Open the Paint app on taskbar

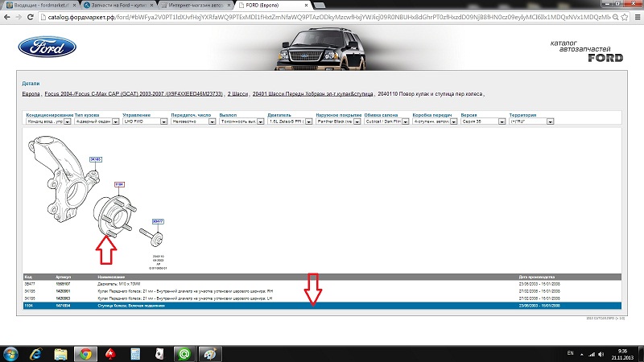tap(210, 354)
